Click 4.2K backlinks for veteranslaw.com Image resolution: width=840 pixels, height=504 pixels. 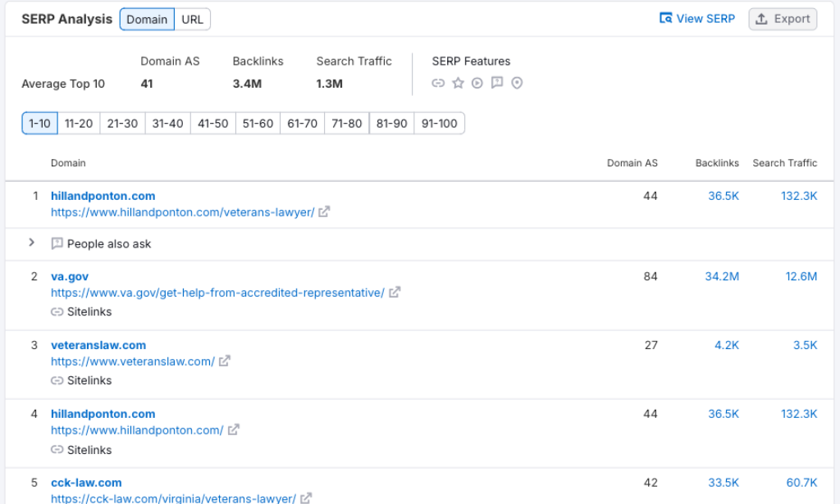click(x=727, y=345)
